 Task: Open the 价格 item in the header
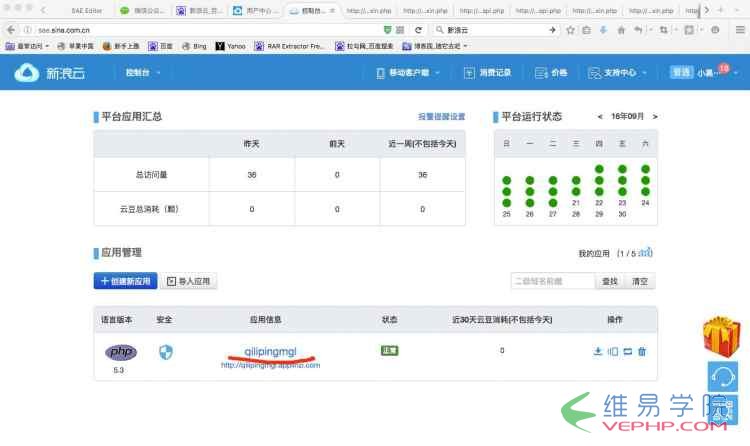(x=551, y=73)
